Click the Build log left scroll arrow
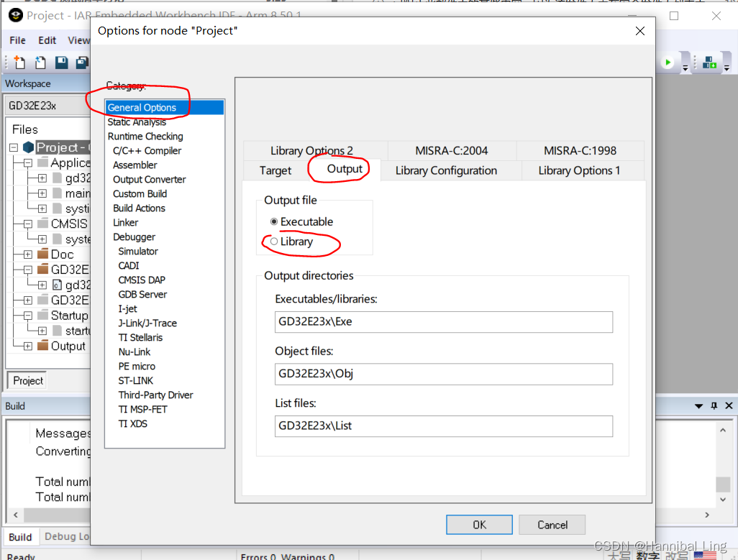The height and width of the screenshot is (560, 738). pos(16,515)
